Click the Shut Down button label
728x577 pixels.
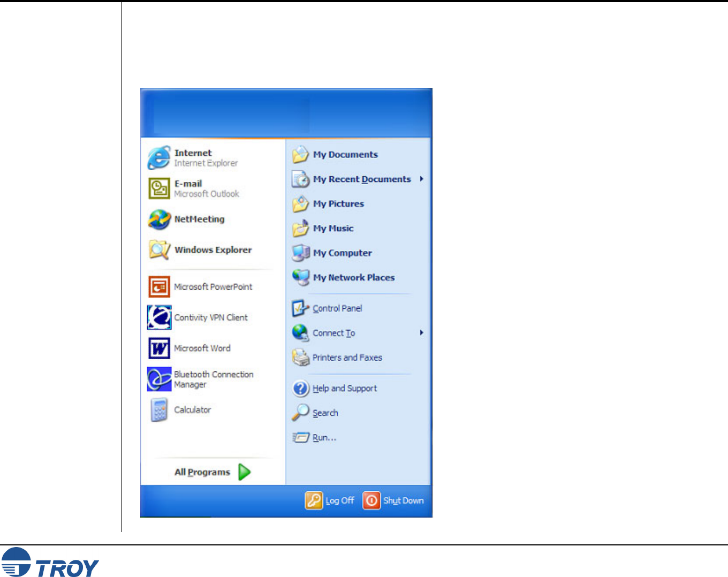click(404, 500)
